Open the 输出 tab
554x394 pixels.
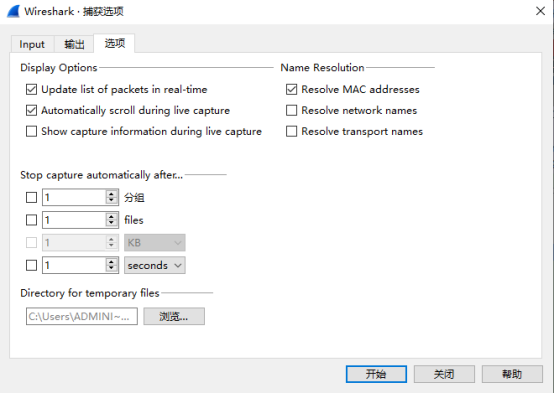pyautogui.click(x=74, y=45)
